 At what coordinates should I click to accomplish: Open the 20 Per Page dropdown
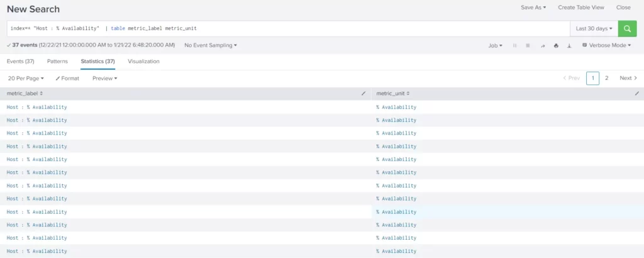click(x=26, y=78)
